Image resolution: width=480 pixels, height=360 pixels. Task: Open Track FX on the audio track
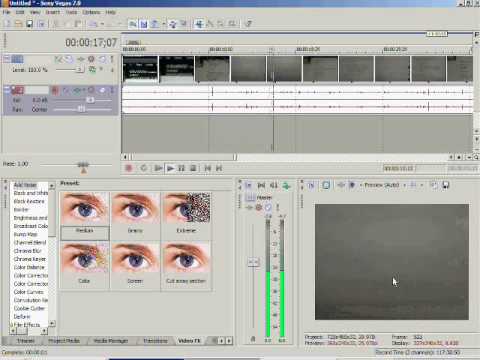pyautogui.click(x=77, y=90)
